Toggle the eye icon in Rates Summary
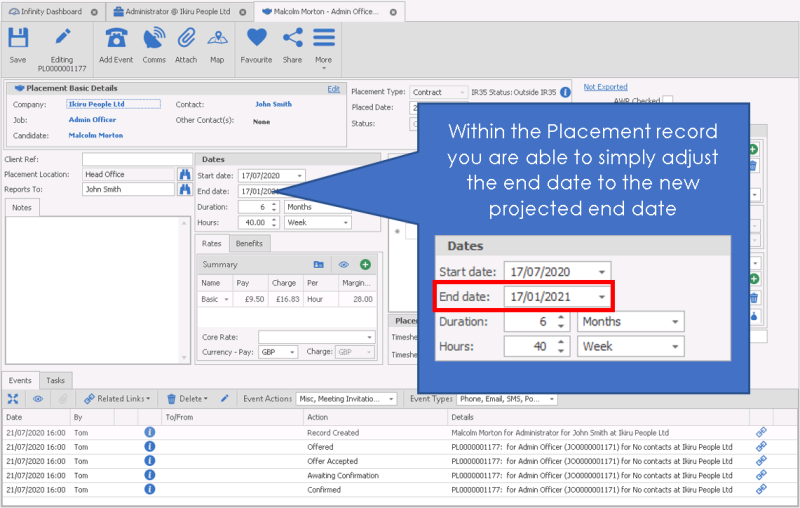The width and height of the screenshot is (800, 508). coord(342,264)
